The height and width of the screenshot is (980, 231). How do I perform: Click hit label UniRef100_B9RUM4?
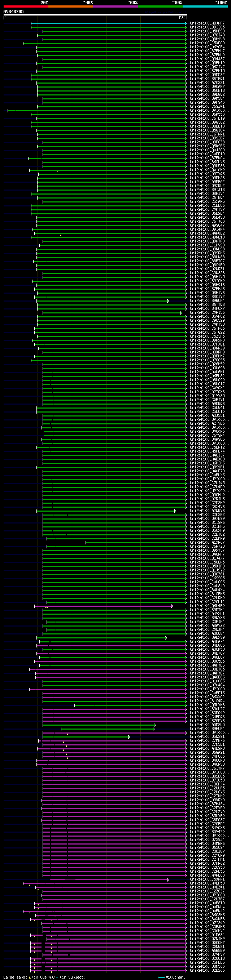(207, 301)
